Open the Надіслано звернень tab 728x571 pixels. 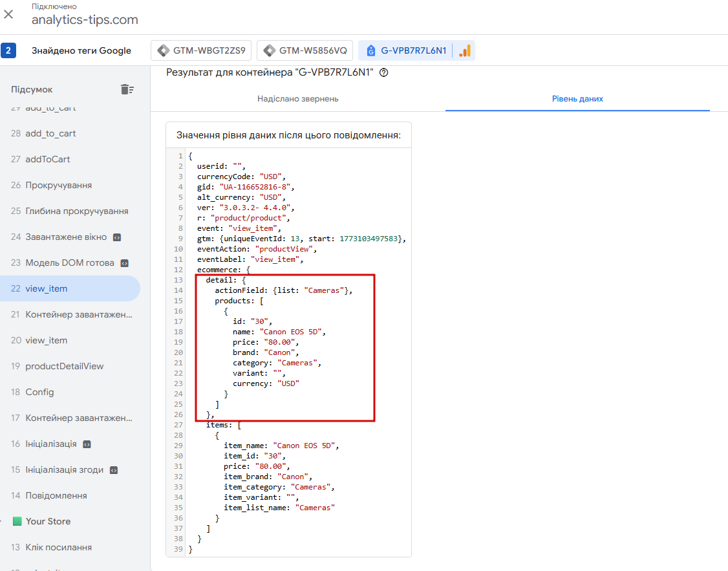click(x=297, y=99)
